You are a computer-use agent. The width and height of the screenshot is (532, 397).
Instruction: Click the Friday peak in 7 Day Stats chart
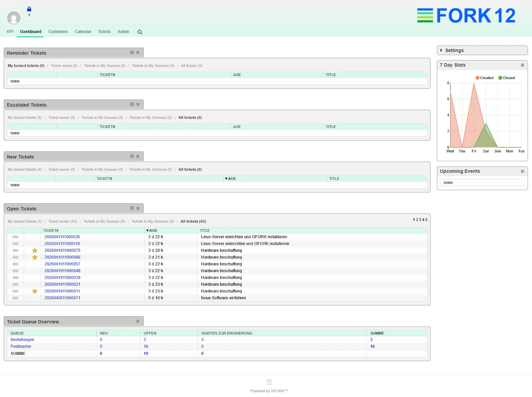[x=474, y=83]
